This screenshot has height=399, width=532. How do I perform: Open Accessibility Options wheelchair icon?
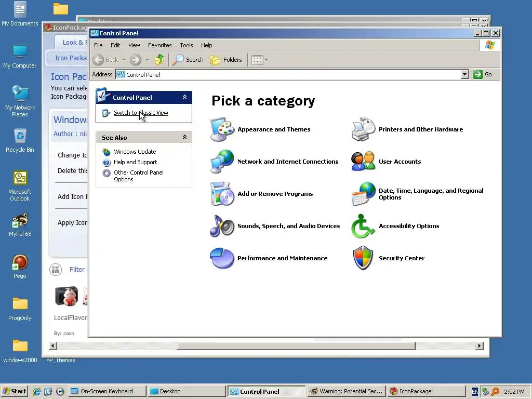coord(363,226)
